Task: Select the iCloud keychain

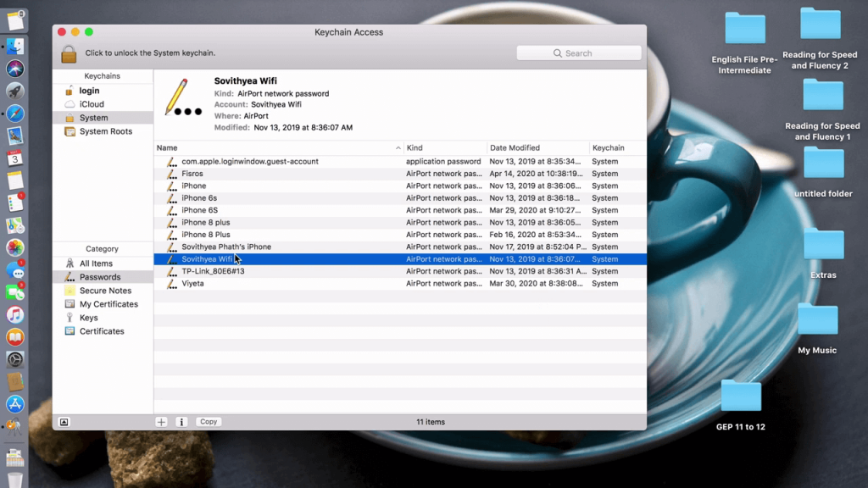Action: (x=92, y=104)
